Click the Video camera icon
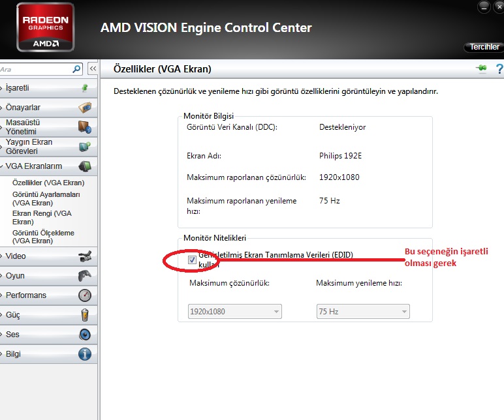 tap(85, 256)
